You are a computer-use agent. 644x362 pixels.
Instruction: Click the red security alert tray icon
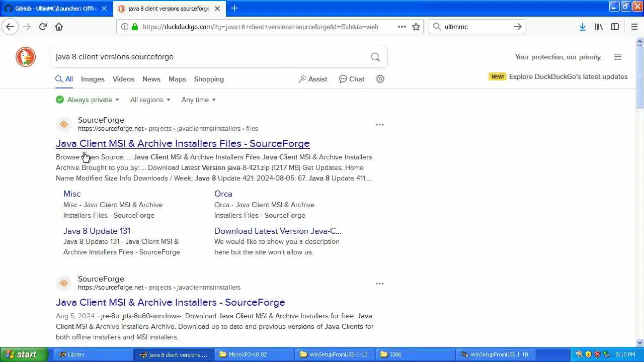click(x=597, y=354)
